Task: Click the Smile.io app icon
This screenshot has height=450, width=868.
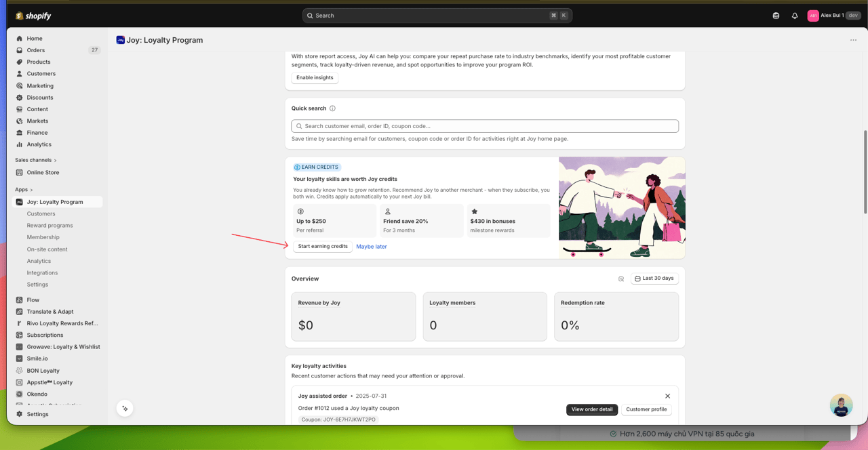Action: coord(20,359)
